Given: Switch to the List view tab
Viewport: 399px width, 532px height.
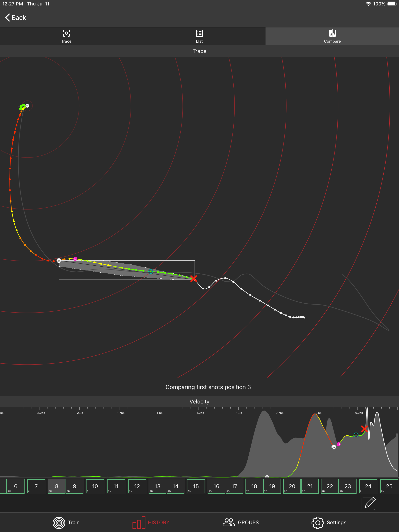Looking at the screenshot, I should [x=199, y=36].
